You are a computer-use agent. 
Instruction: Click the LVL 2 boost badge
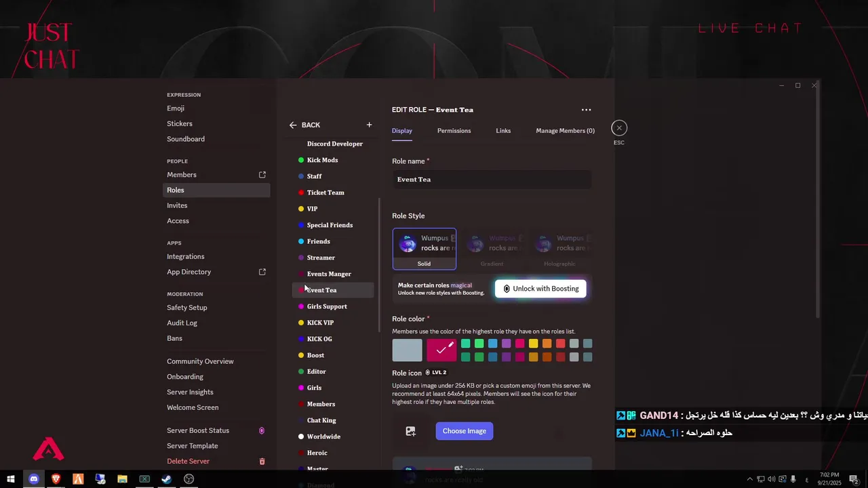click(435, 373)
